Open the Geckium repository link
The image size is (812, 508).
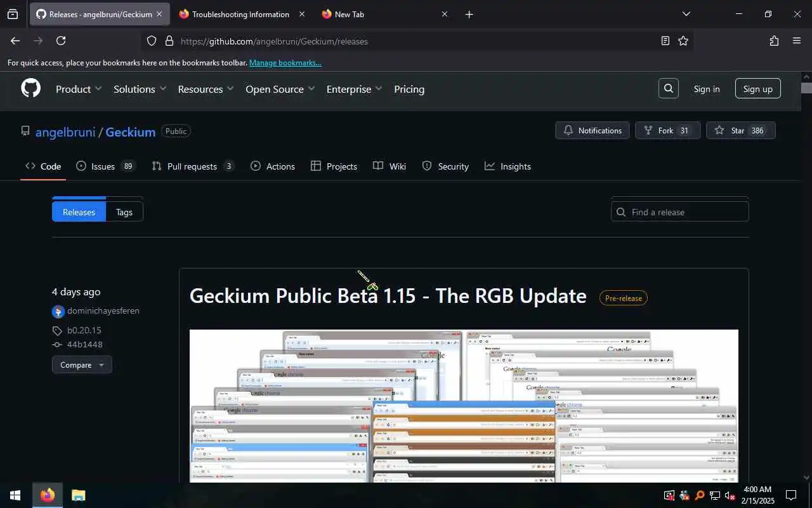pos(131,132)
